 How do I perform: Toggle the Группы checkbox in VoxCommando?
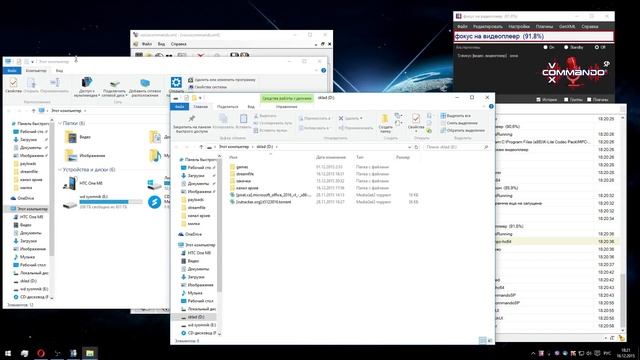pyautogui.click(x=566, y=100)
